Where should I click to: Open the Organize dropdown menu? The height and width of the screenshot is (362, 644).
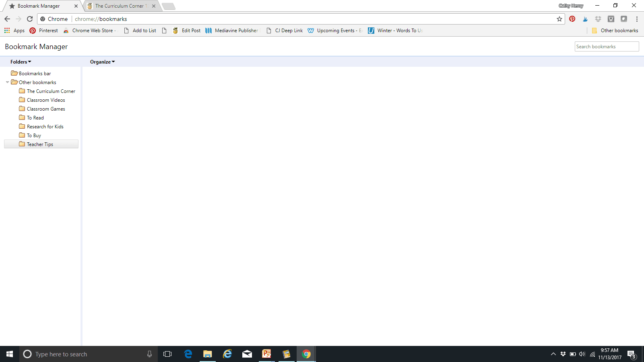point(103,62)
